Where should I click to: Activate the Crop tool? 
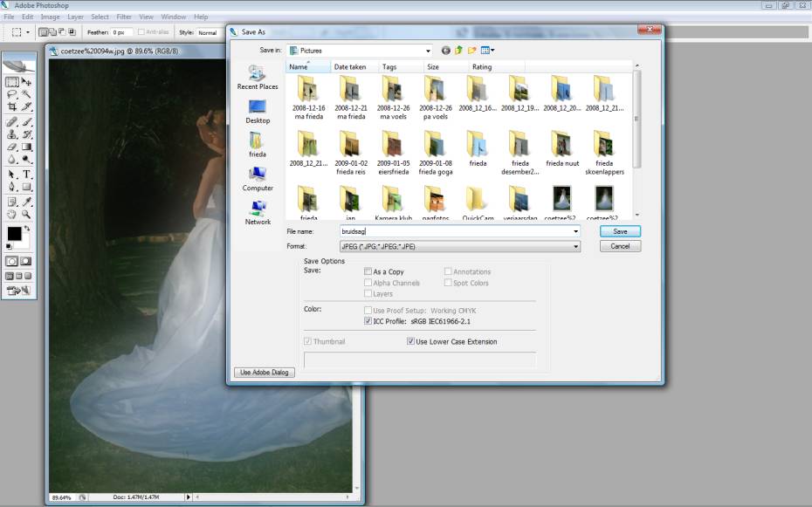11,107
